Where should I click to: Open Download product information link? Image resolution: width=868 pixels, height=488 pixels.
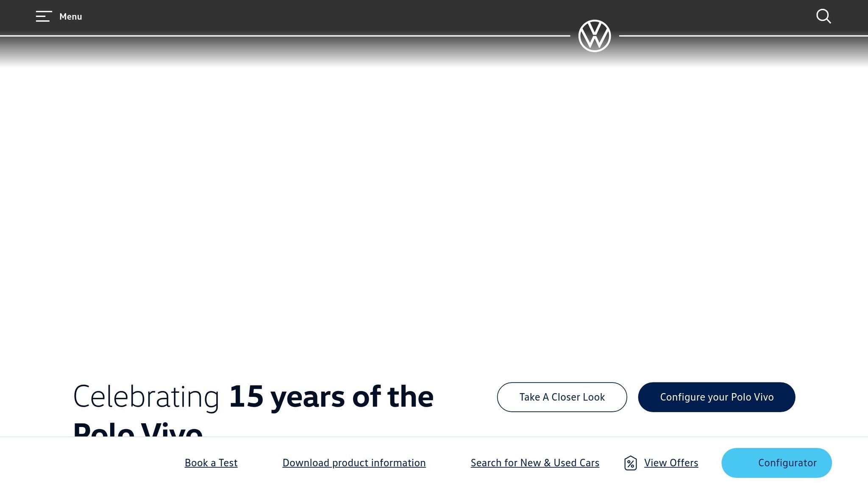tap(354, 463)
